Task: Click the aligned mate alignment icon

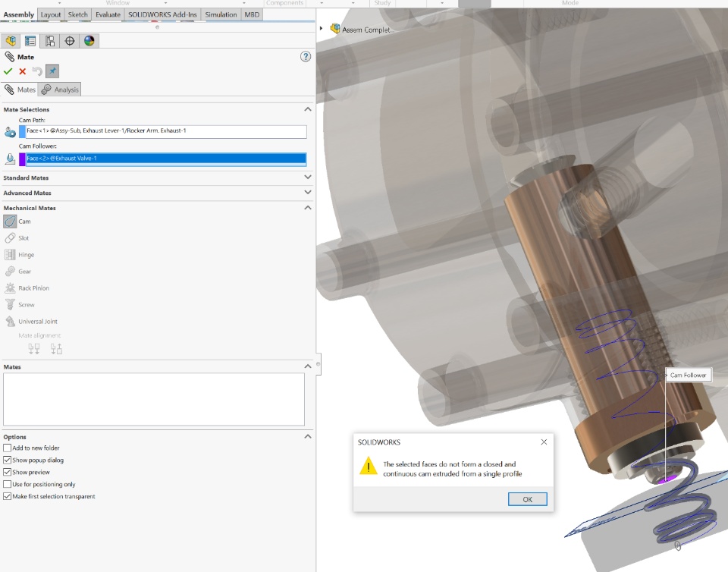Action: tap(34, 349)
